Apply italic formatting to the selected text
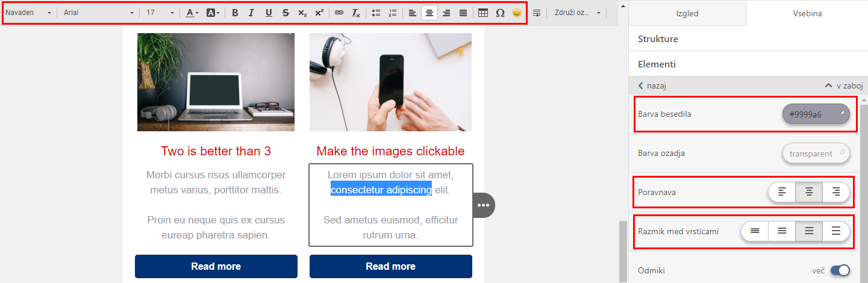868x283 pixels. [251, 13]
